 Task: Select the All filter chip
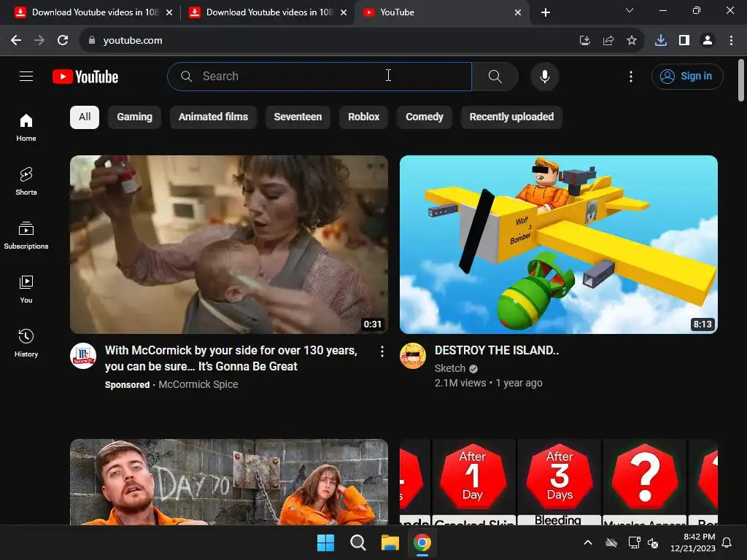(85, 117)
